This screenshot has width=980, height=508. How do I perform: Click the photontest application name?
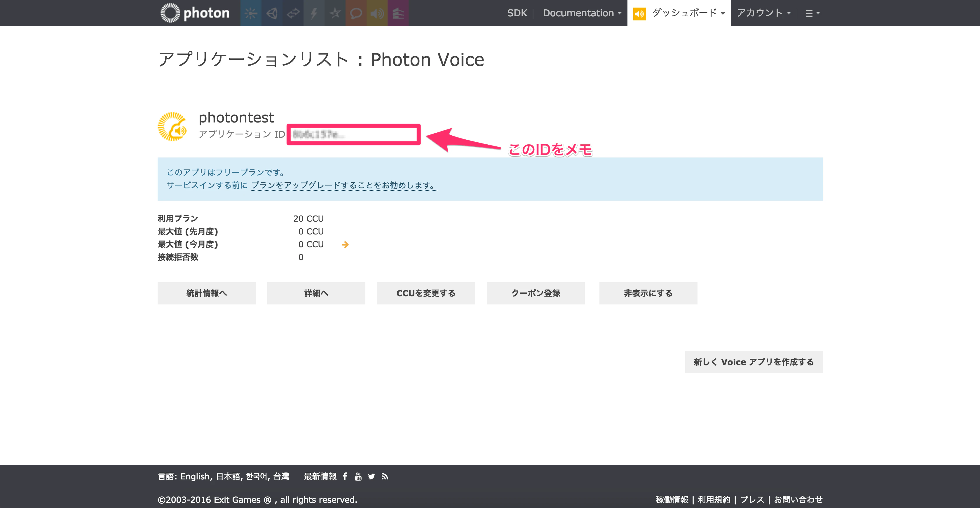coord(236,118)
